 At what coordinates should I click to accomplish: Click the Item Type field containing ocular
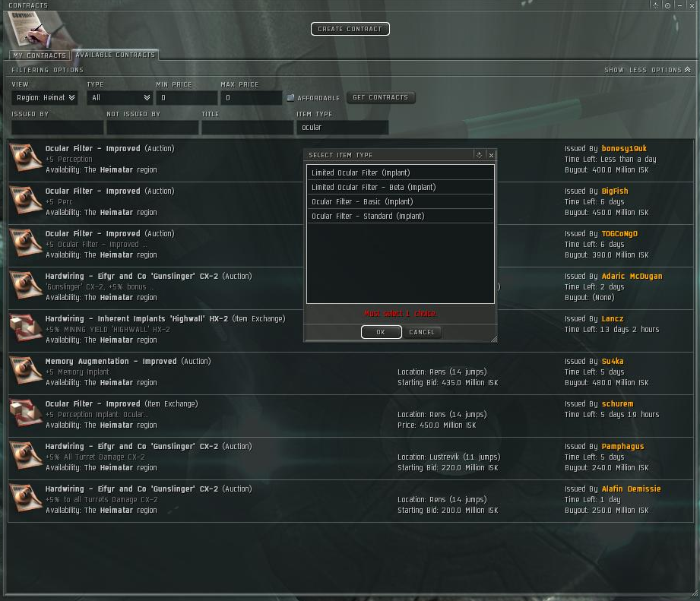tap(343, 127)
